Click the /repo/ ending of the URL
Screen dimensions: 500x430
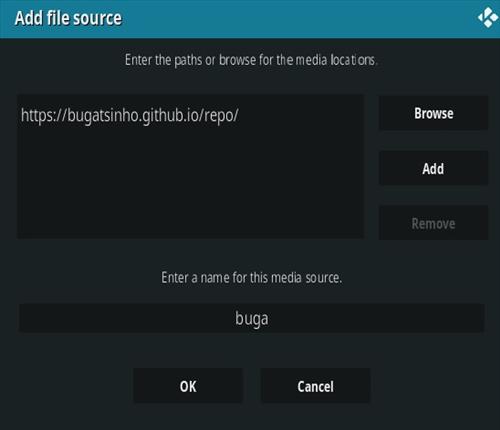219,116
